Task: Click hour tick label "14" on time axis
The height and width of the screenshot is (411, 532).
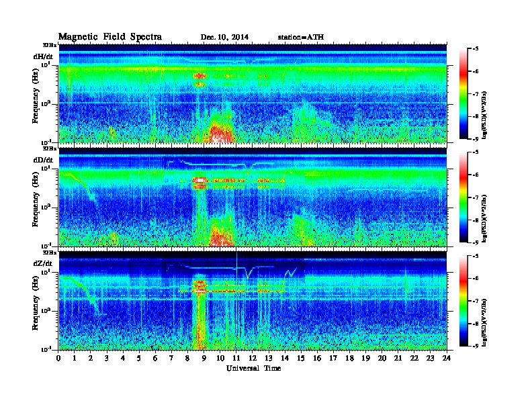Action: [x=285, y=358]
